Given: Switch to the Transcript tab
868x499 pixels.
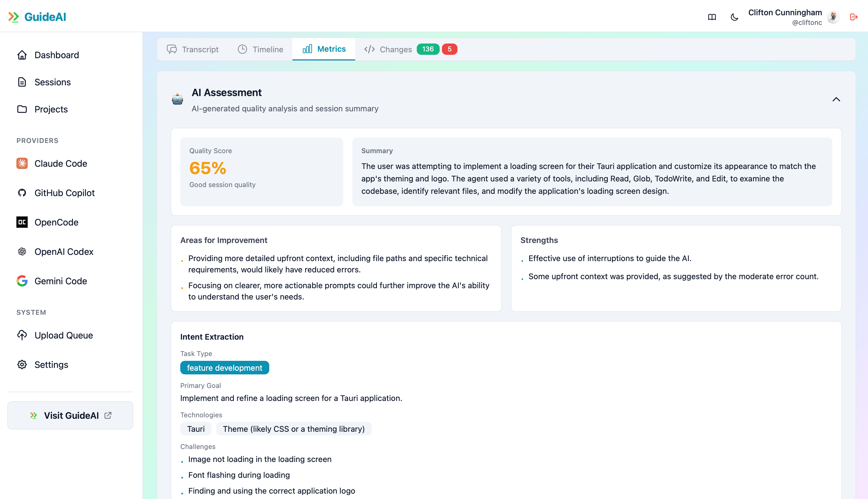Looking at the screenshot, I should [x=193, y=49].
